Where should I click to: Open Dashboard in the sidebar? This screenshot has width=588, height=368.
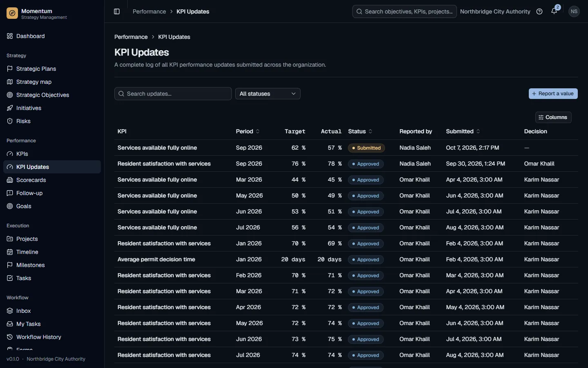pos(52,36)
